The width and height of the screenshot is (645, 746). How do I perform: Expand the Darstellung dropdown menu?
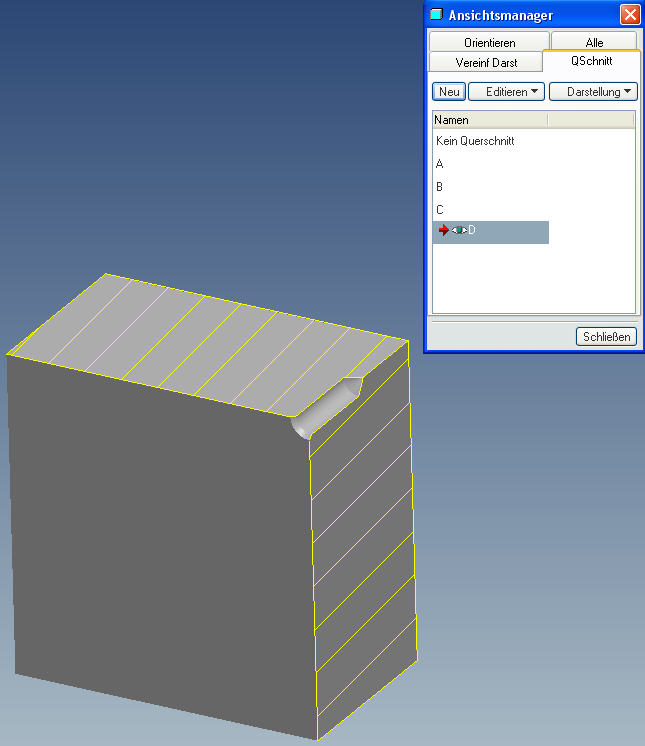pos(593,91)
